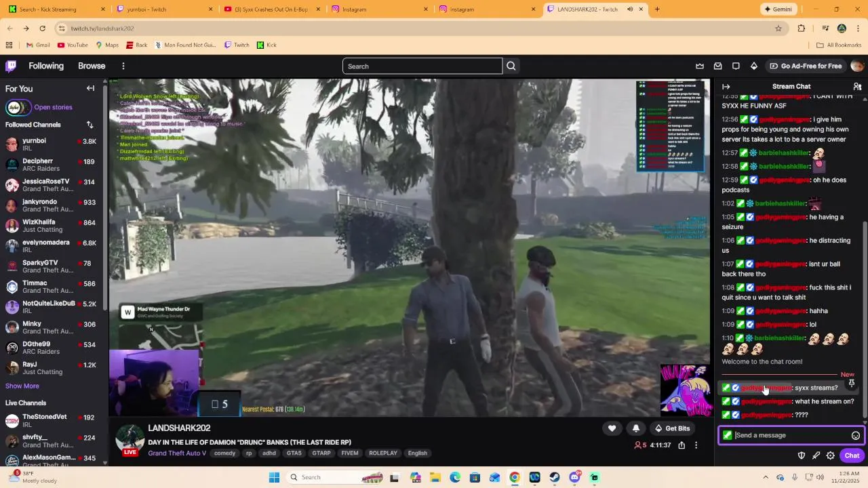Open the Following nav item

46,66
